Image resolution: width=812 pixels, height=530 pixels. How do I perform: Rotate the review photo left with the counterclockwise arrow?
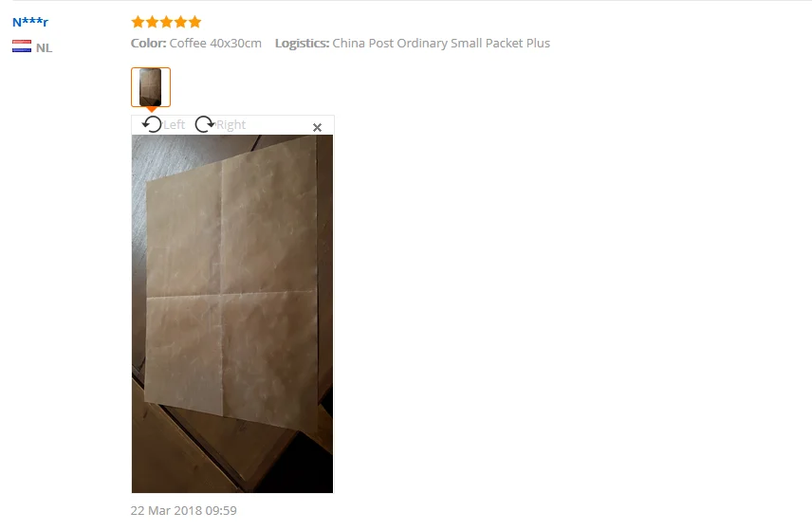[152, 124]
